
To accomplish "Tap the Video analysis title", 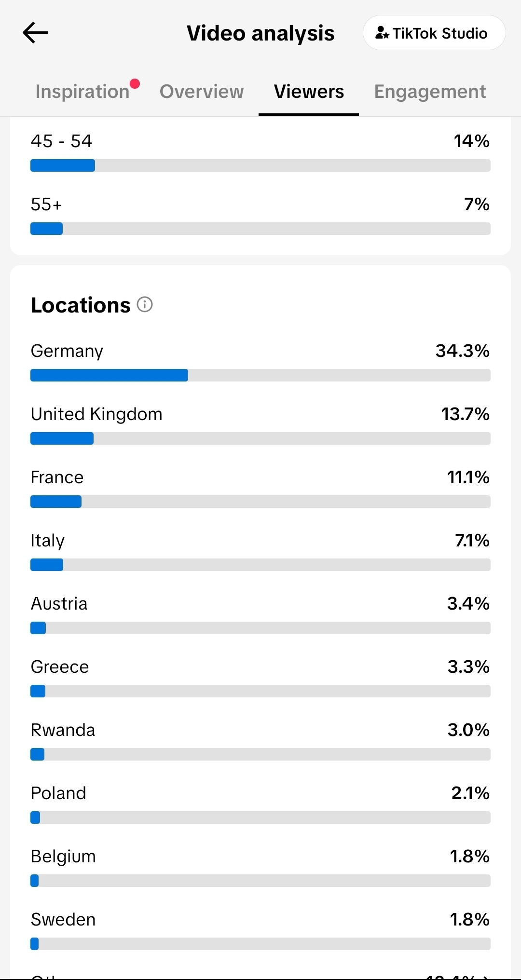I will tap(260, 33).
